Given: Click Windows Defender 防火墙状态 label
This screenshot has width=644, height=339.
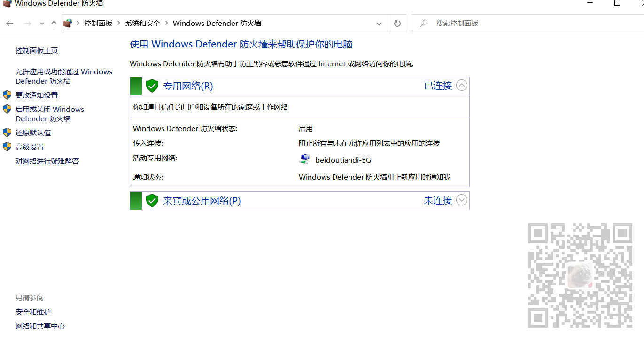Looking at the screenshot, I should [x=185, y=128].
